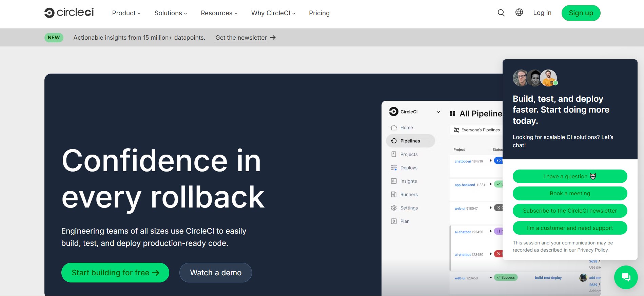Image resolution: width=644 pixels, height=296 pixels.
Task: Click the Everyone's Pipelines filter
Action: click(x=477, y=130)
